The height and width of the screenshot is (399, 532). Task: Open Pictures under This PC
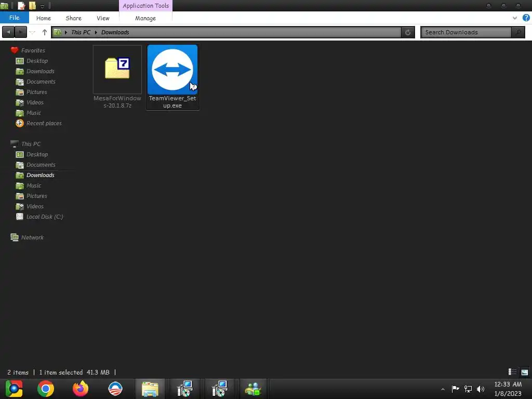click(37, 196)
